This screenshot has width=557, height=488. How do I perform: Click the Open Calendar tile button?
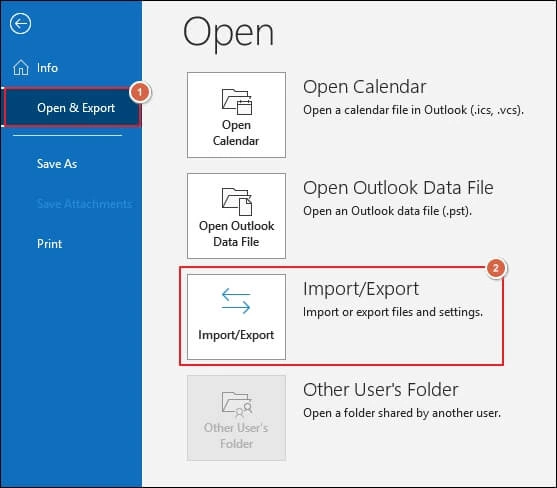click(236, 115)
